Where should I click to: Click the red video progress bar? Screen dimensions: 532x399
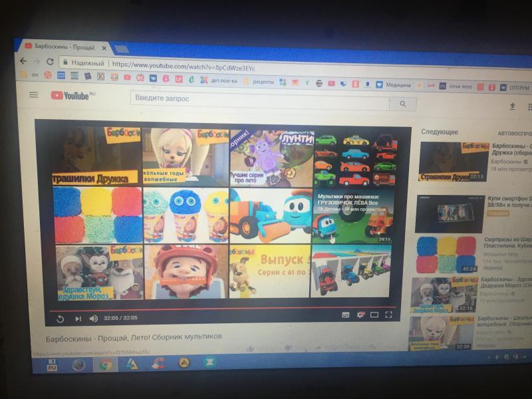222,309
